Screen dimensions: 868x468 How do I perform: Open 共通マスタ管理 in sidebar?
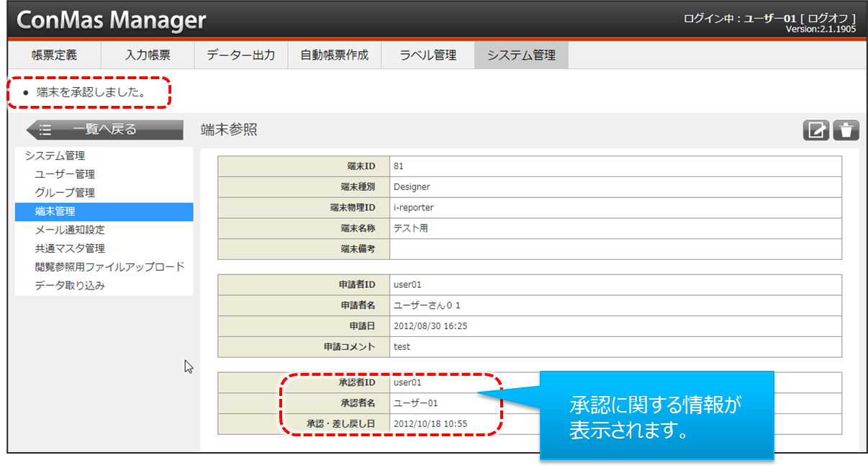pos(70,248)
